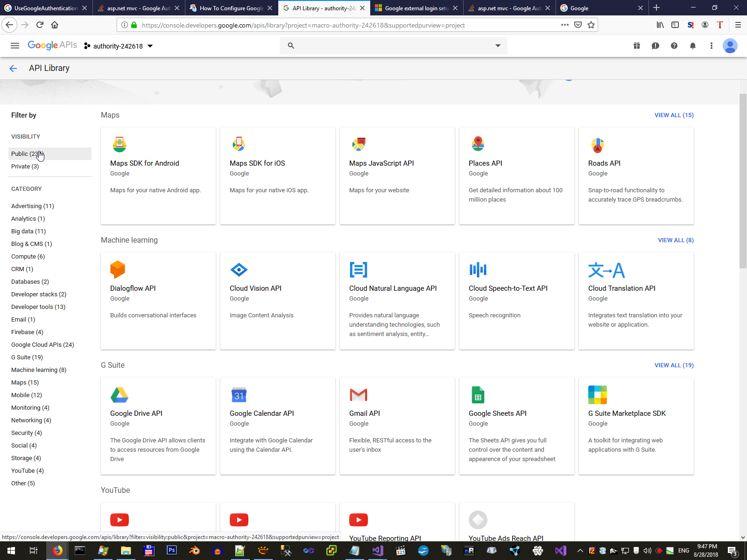Click the Maps SDK for iOS icon
747x560 pixels.
[x=239, y=145]
